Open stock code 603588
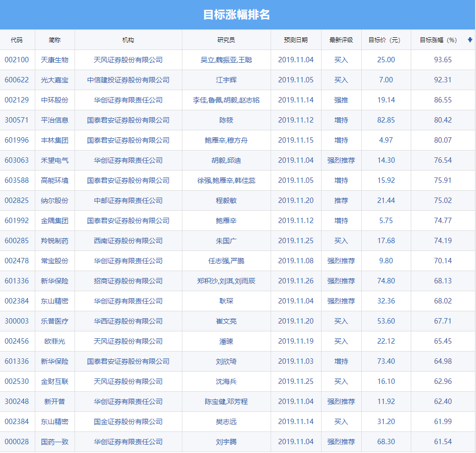 (x=17, y=180)
